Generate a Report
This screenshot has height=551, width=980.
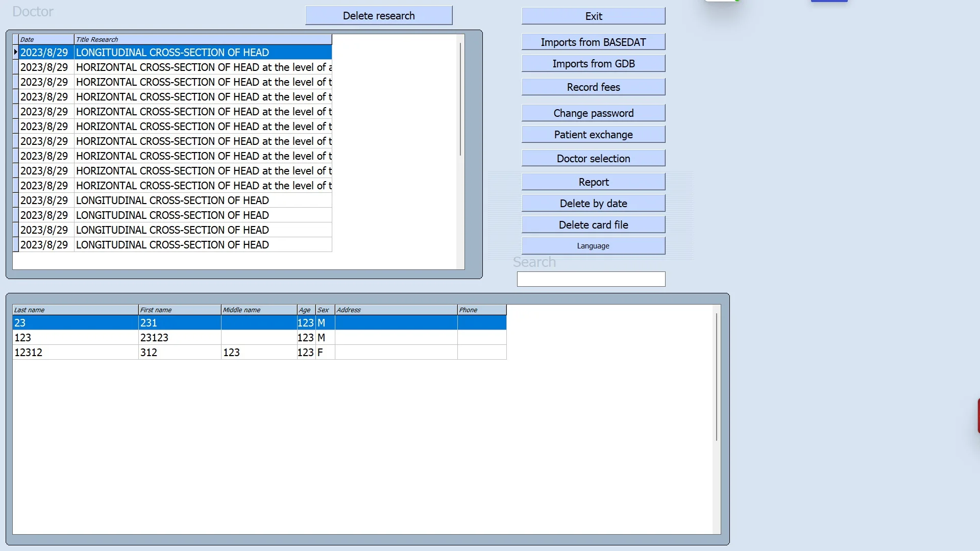(x=593, y=182)
